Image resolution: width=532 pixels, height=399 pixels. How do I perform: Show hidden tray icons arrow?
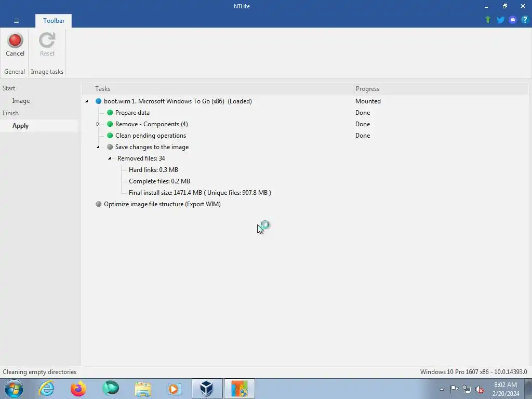coord(442,389)
